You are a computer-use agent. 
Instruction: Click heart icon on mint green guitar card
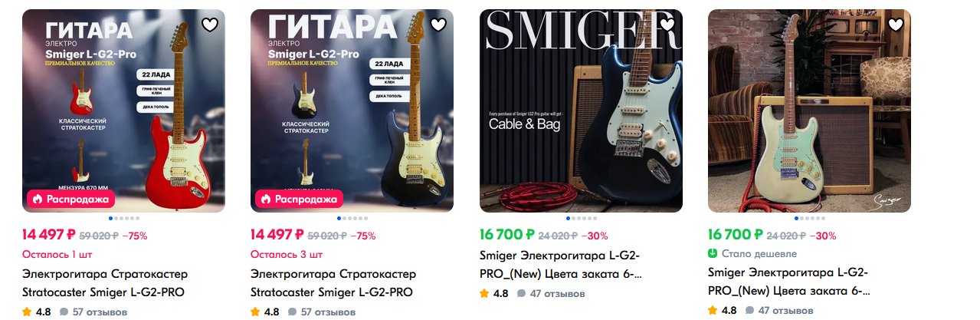[896, 25]
